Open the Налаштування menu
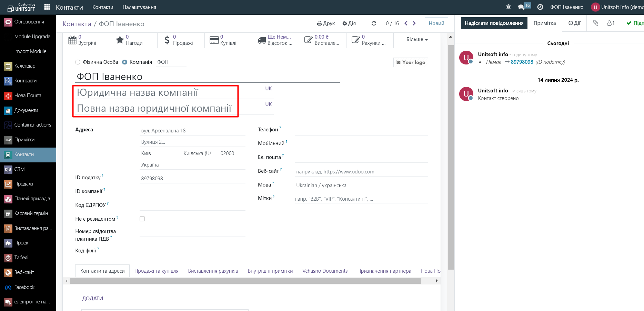Viewport: 644px width, 311px height. pos(139,7)
